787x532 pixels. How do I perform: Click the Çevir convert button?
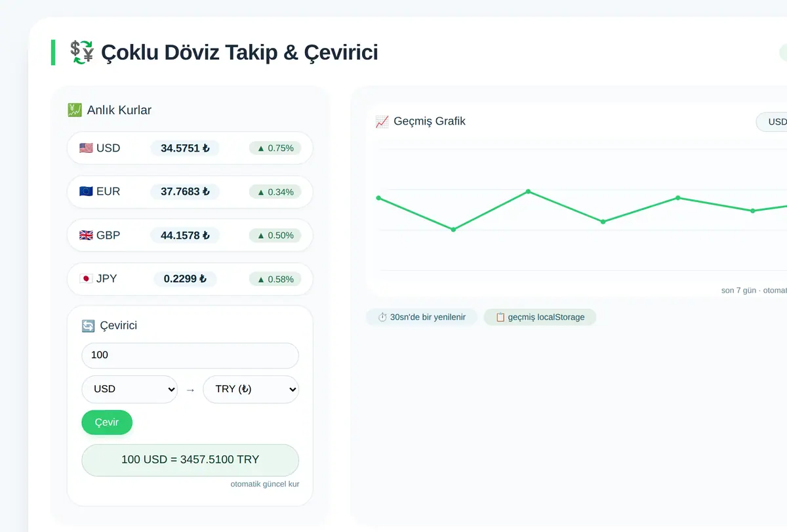(x=107, y=422)
